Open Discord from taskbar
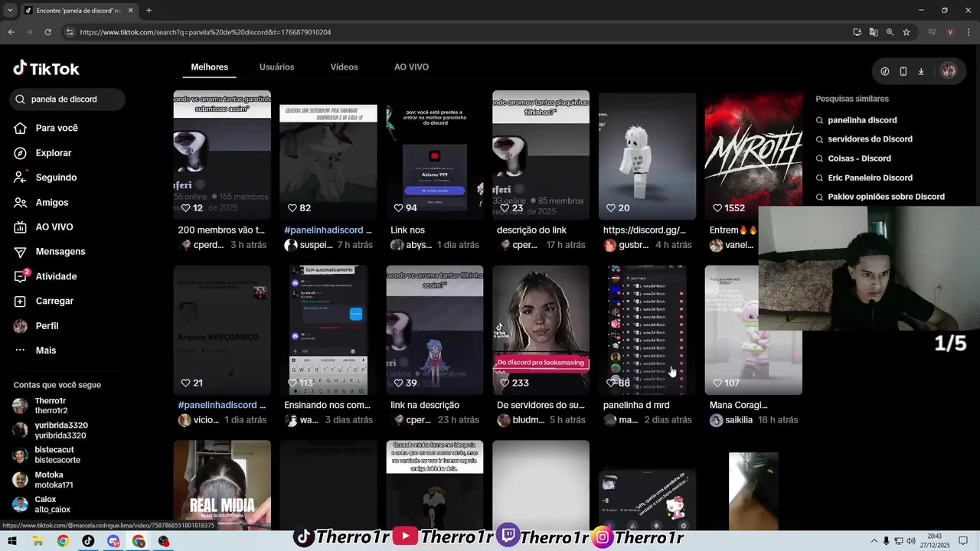Screen dimensions: 980x551 pos(113,541)
